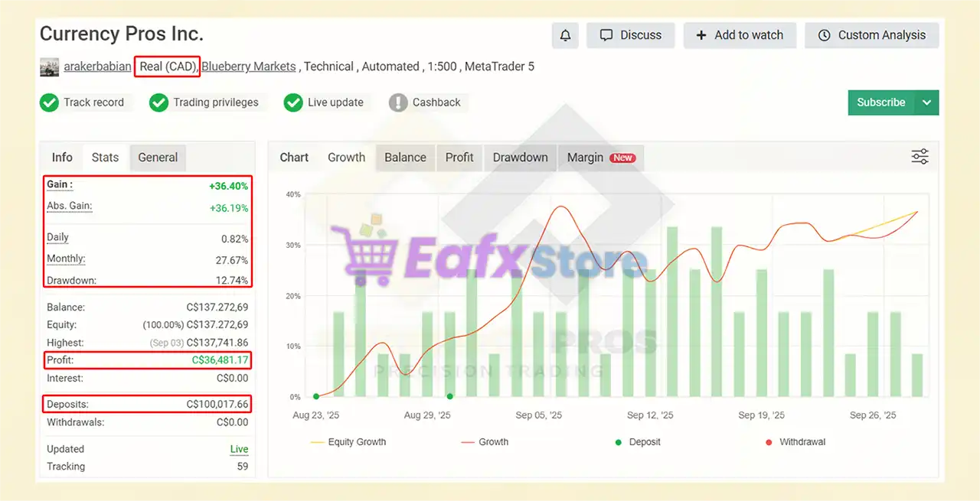Click the Drawdown label in stats
Image resolution: width=980 pixels, height=501 pixels.
(x=71, y=280)
